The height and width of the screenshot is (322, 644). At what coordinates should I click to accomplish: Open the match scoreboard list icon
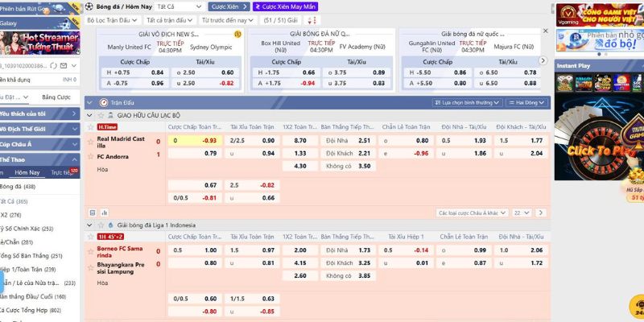coord(93,213)
